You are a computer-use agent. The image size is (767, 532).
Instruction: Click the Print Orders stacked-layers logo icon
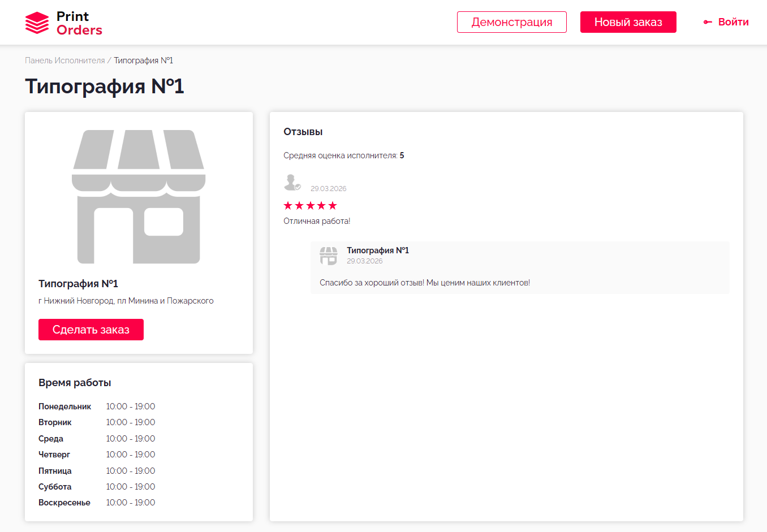click(x=37, y=23)
